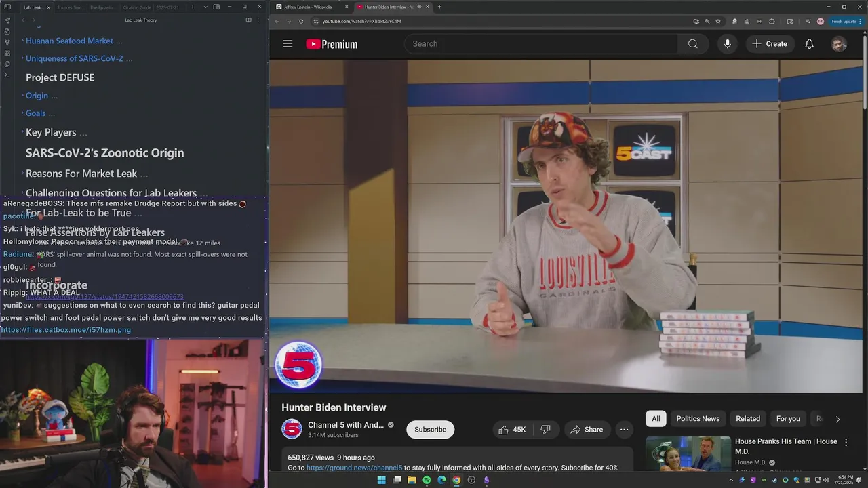Viewport: 868px width, 488px height.
Task: Open options for House Pranks His Team video
Action: [846, 443]
